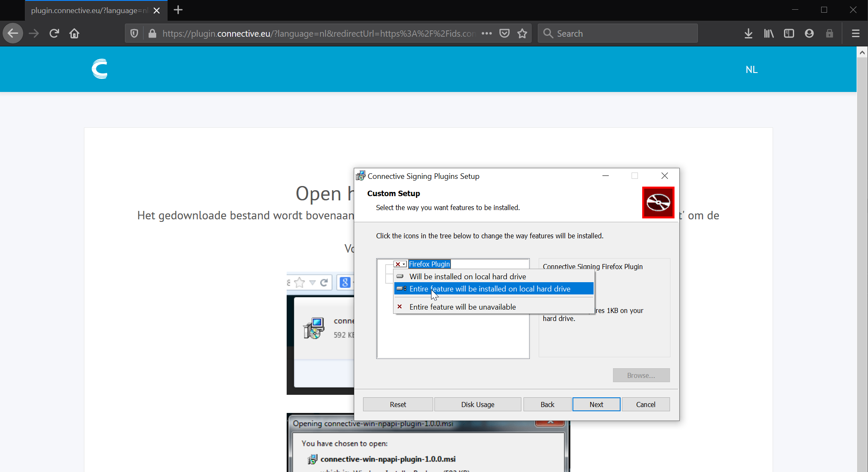Screen dimensions: 868x472
Task: Save page to Pocket
Action: point(505,33)
